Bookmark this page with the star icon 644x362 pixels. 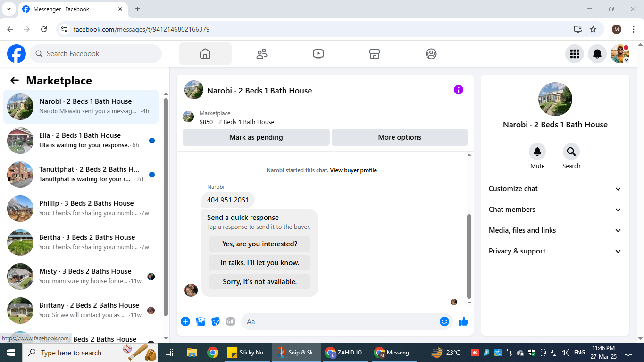[593, 29]
